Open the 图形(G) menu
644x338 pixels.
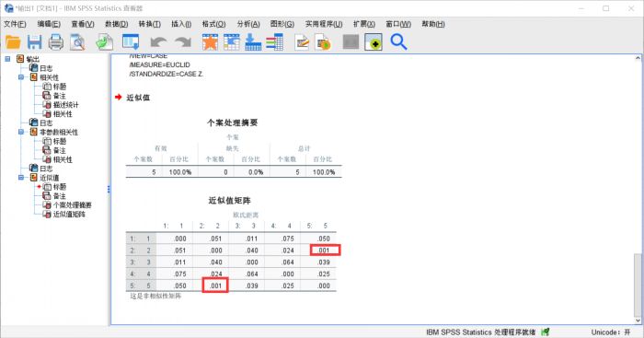coord(282,24)
